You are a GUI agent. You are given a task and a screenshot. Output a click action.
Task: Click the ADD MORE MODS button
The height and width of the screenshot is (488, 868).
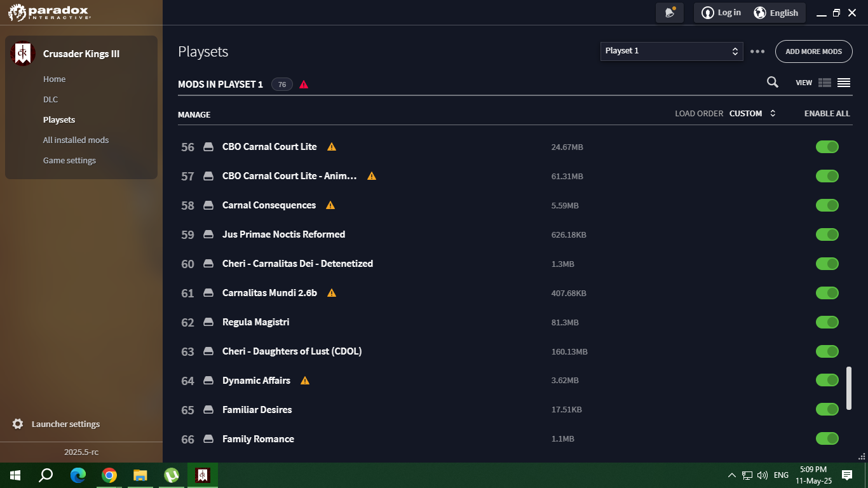[813, 51]
